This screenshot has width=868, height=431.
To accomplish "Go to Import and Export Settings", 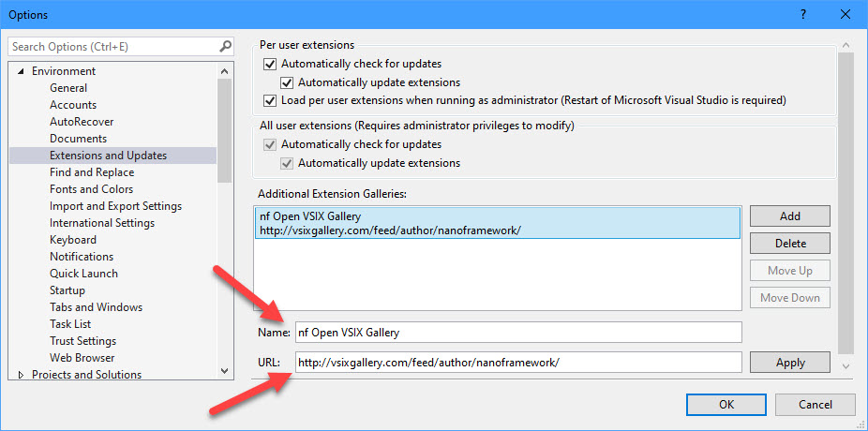I will (115, 206).
